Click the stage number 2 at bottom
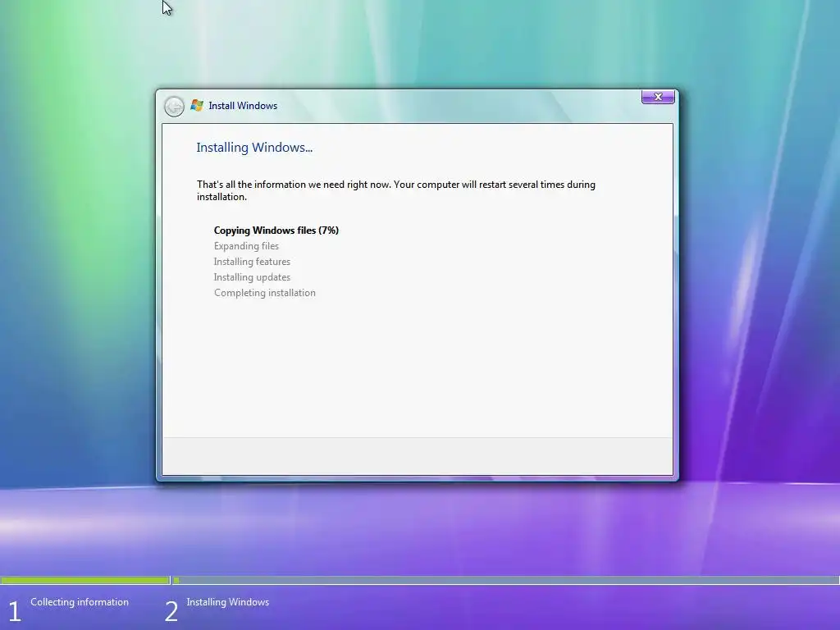The width and height of the screenshot is (840, 630). click(171, 612)
